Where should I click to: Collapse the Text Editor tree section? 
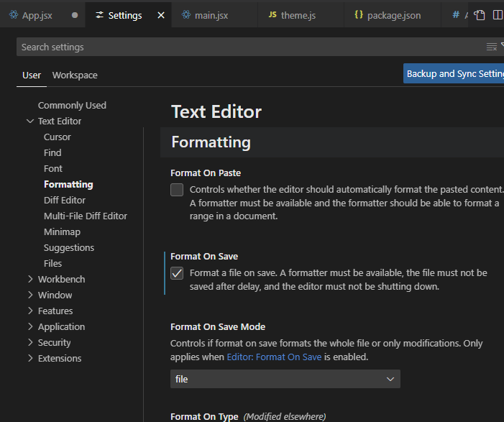coord(30,121)
